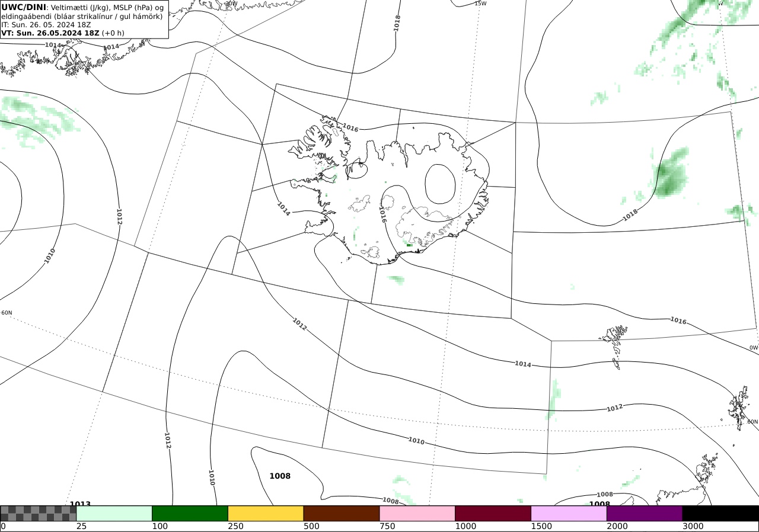Select the brown 500–750 legend swatch
The height and width of the screenshot is (532, 759).
point(342,513)
